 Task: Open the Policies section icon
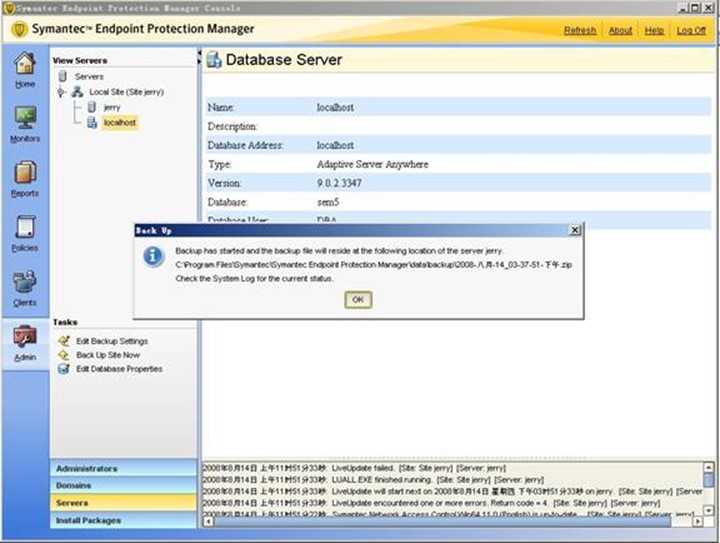(x=25, y=227)
